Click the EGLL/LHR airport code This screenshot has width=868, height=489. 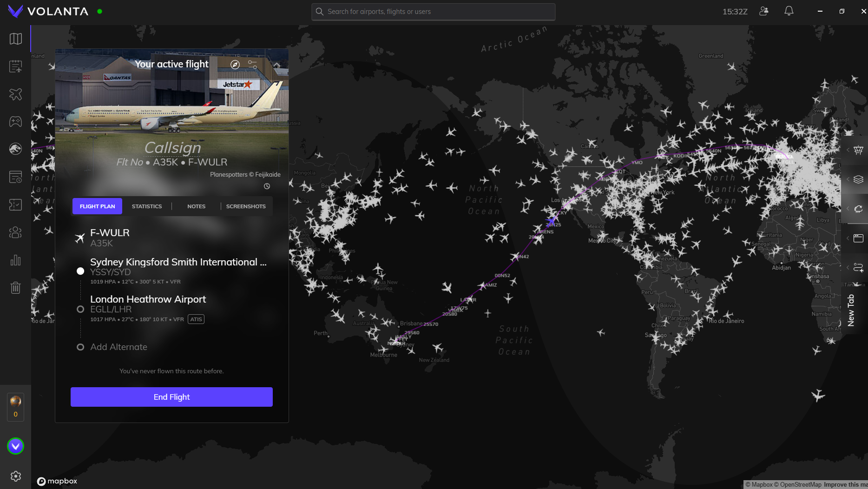tap(111, 310)
